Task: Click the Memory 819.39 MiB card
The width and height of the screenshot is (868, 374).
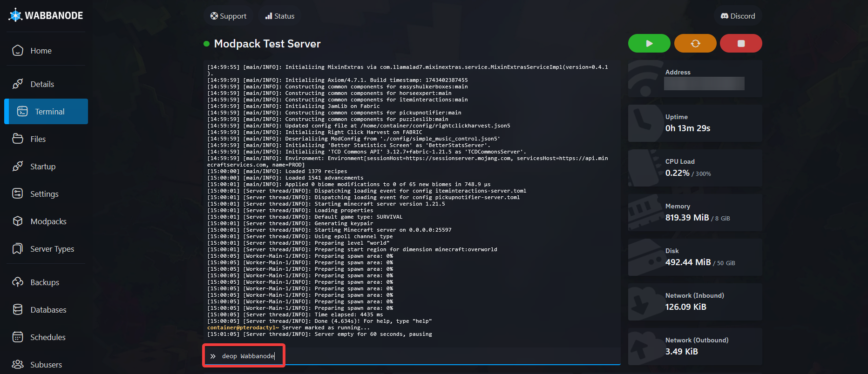Action: (x=695, y=213)
